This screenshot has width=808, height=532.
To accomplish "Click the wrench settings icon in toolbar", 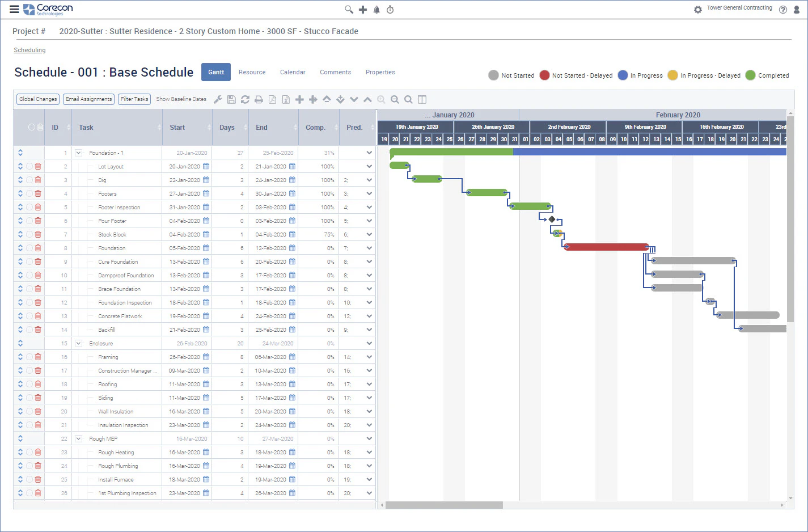I will point(218,99).
